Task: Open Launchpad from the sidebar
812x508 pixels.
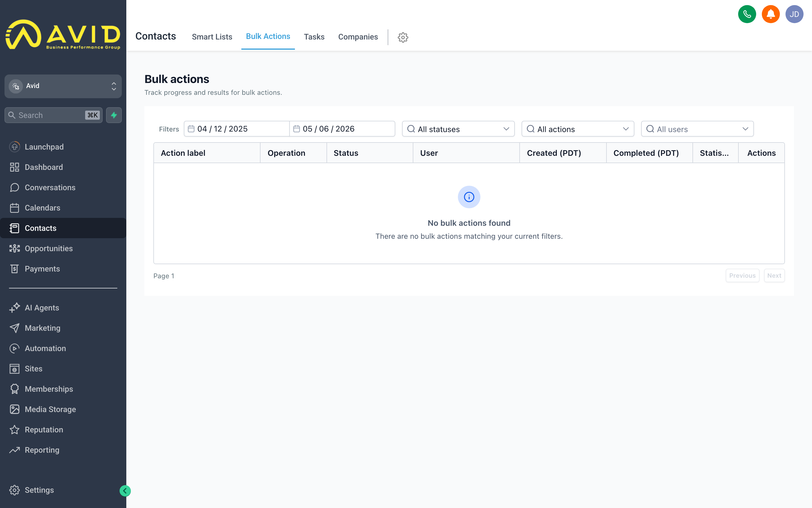Action: (x=63, y=147)
